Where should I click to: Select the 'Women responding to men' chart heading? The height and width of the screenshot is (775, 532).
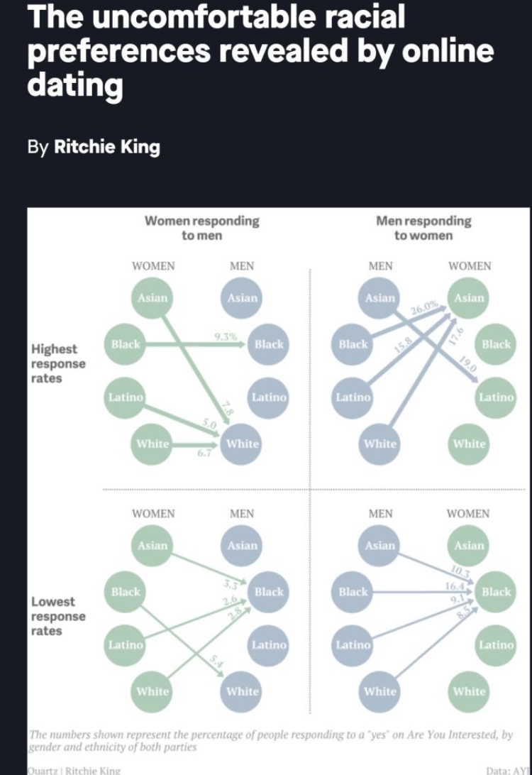(x=201, y=228)
